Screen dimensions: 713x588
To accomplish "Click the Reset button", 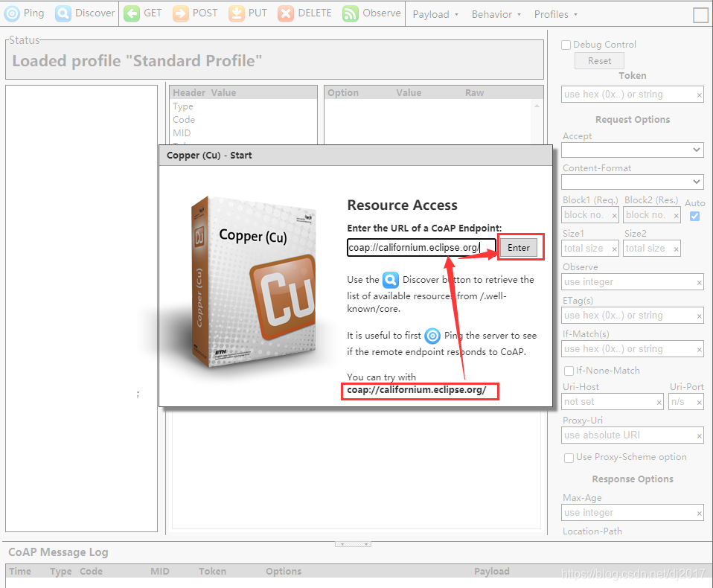I will (599, 61).
